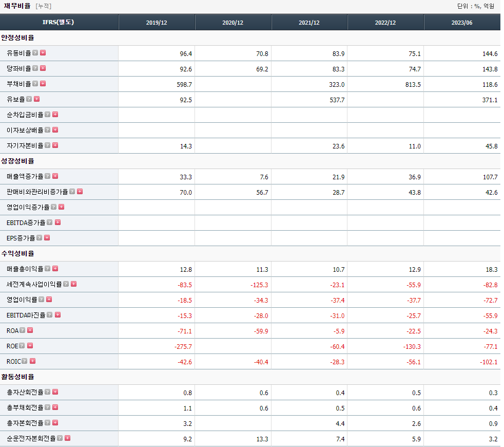Open help icon beside 이자보상배율
Image resolution: width=504 pixels, height=447 pixels.
(x=48, y=130)
